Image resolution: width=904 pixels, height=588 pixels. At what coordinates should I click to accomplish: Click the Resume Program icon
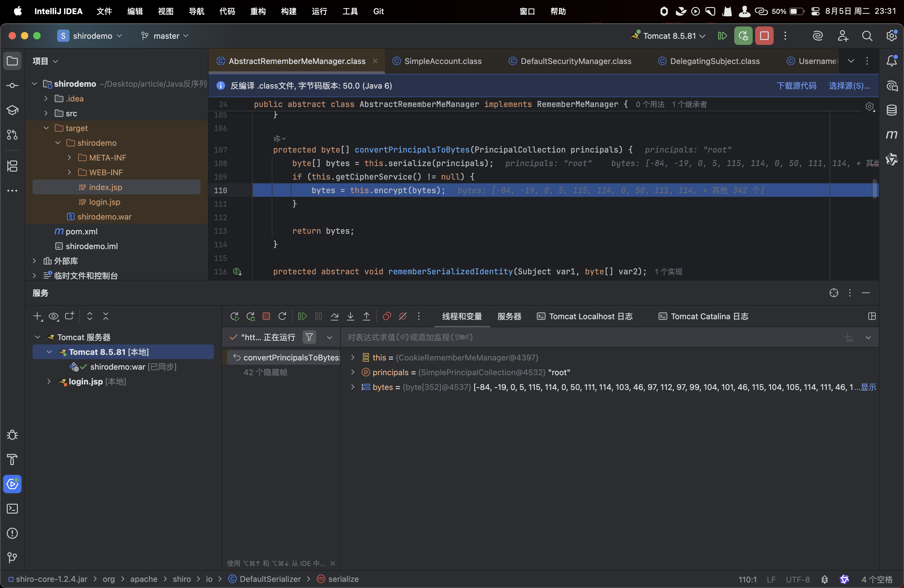pyautogui.click(x=302, y=316)
